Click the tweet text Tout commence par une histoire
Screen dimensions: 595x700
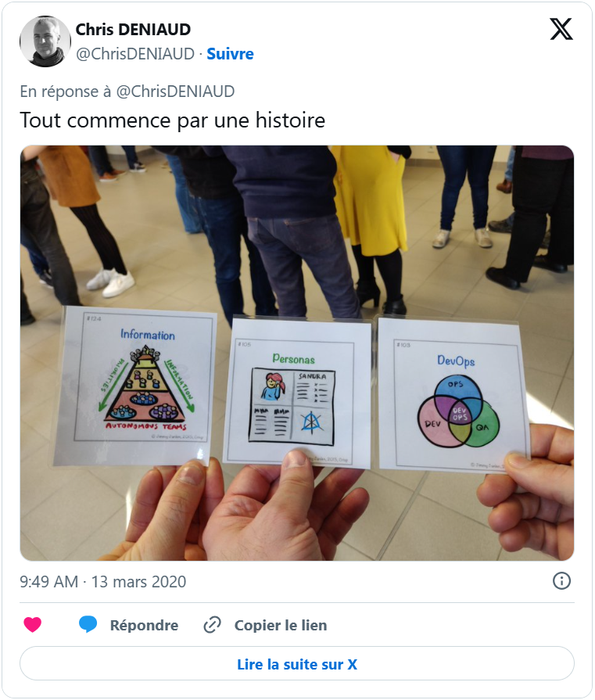(173, 120)
